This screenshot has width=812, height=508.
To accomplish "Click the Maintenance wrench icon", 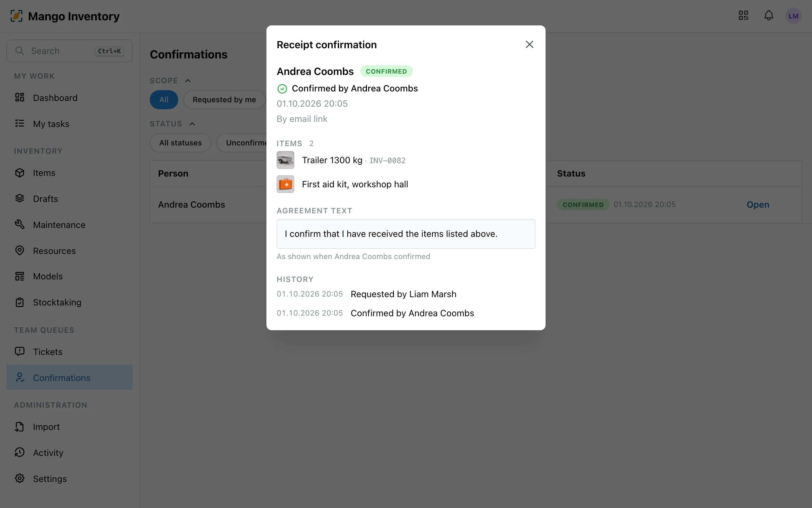I will 19,224.
